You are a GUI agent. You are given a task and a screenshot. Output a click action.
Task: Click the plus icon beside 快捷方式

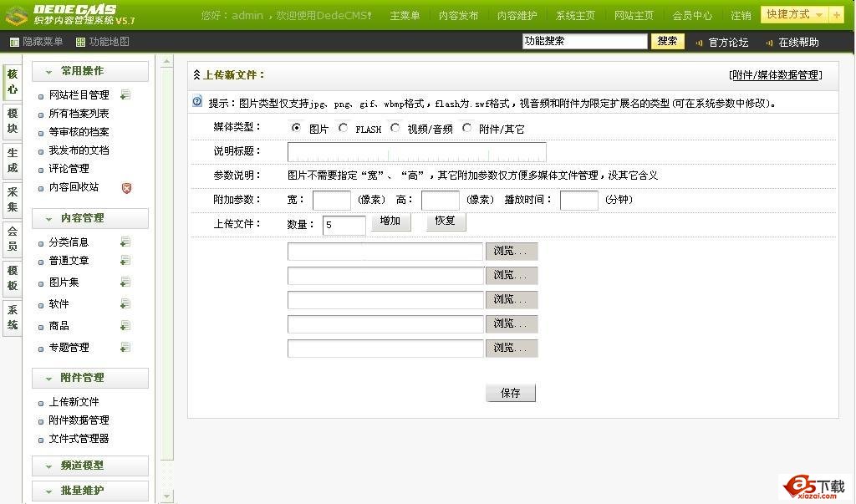836,15
